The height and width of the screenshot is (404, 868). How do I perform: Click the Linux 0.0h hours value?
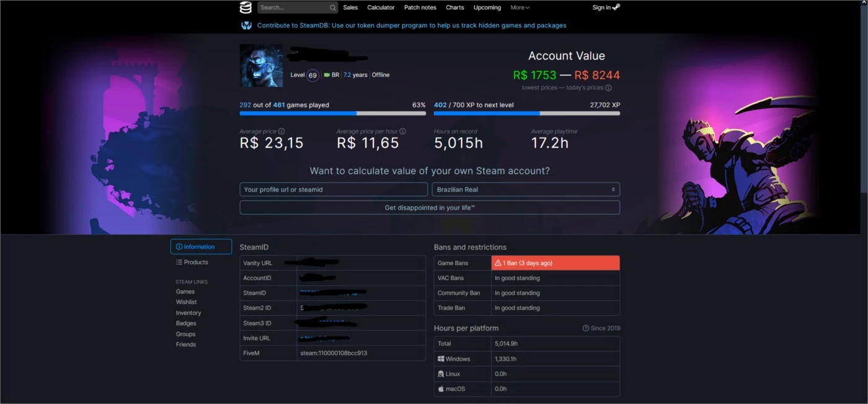tap(501, 374)
